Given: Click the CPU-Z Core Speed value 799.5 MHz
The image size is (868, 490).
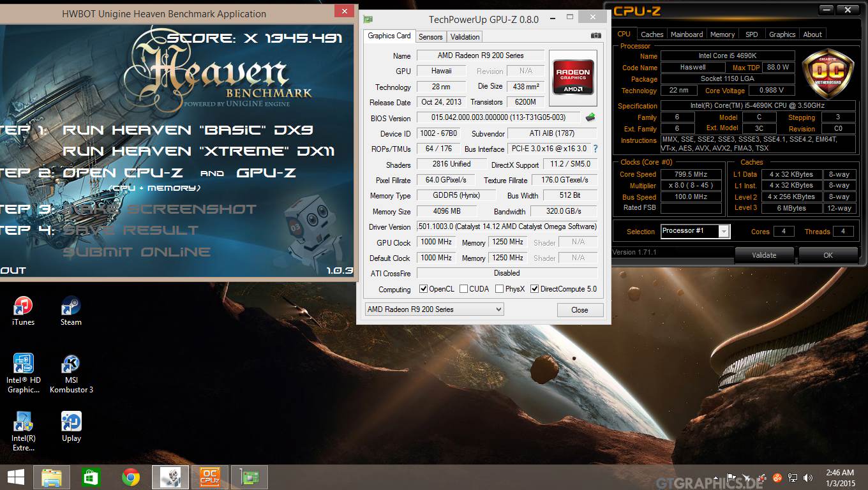Looking at the screenshot, I should click(691, 174).
